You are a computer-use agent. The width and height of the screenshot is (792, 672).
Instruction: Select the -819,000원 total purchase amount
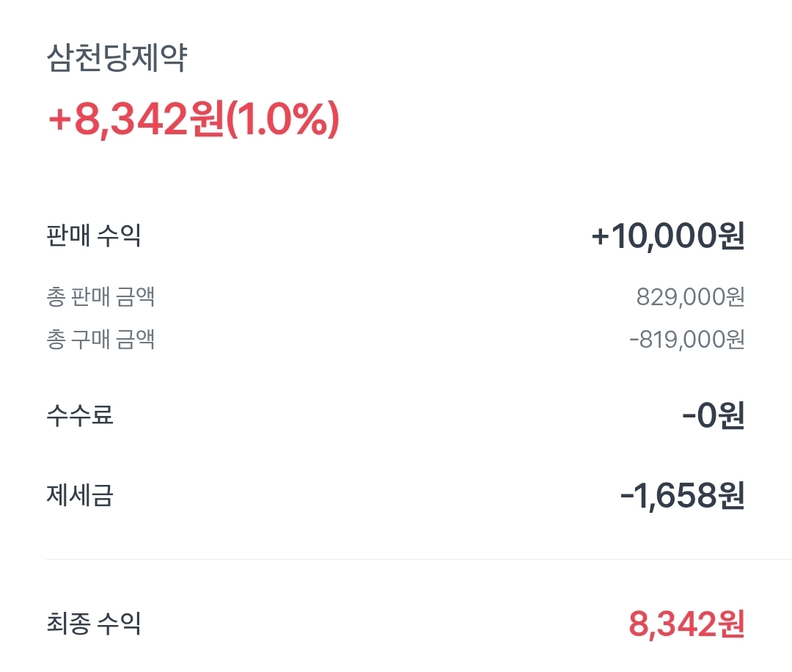click(687, 339)
